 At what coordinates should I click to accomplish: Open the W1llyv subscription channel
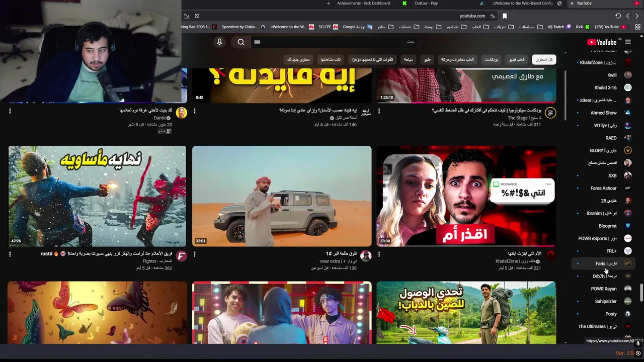click(604, 125)
